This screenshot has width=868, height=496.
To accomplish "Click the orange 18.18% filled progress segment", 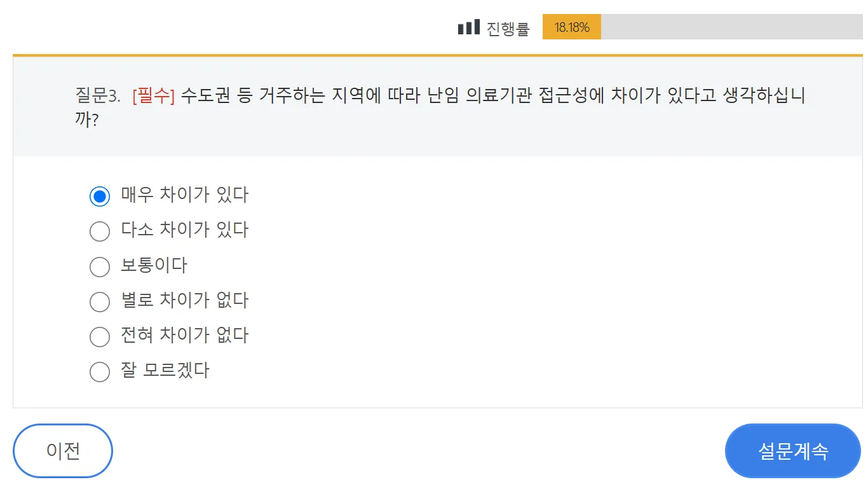I will click(571, 27).
